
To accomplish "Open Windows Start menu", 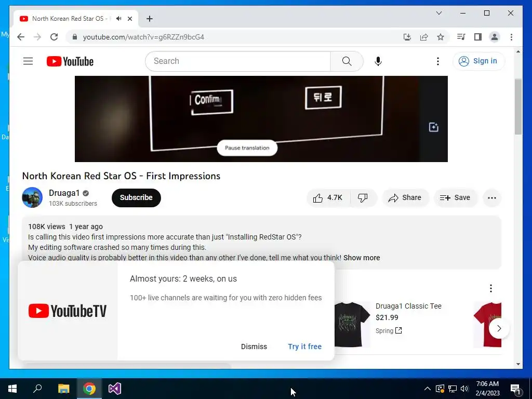I will coord(12,389).
